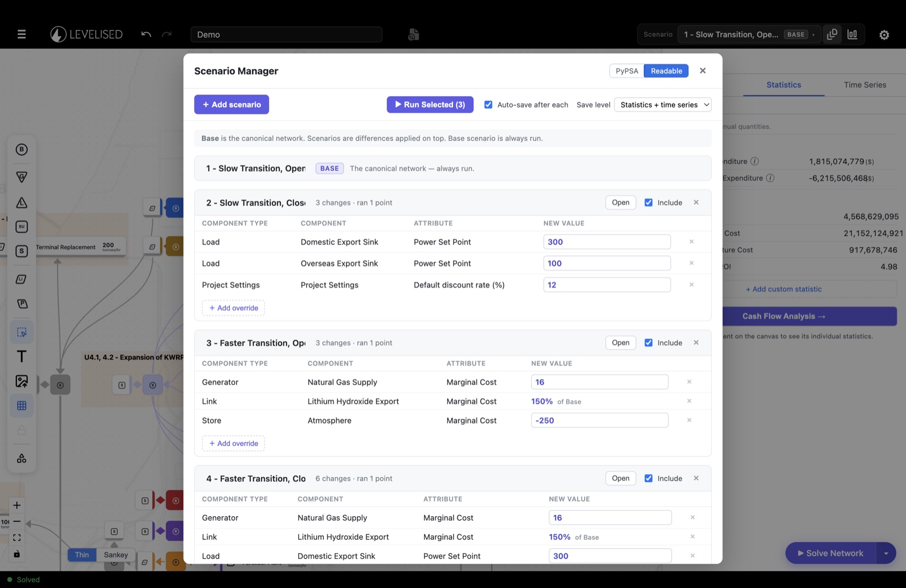Switch to Readable view mode
The image size is (906, 588).
tap(666, 71)
